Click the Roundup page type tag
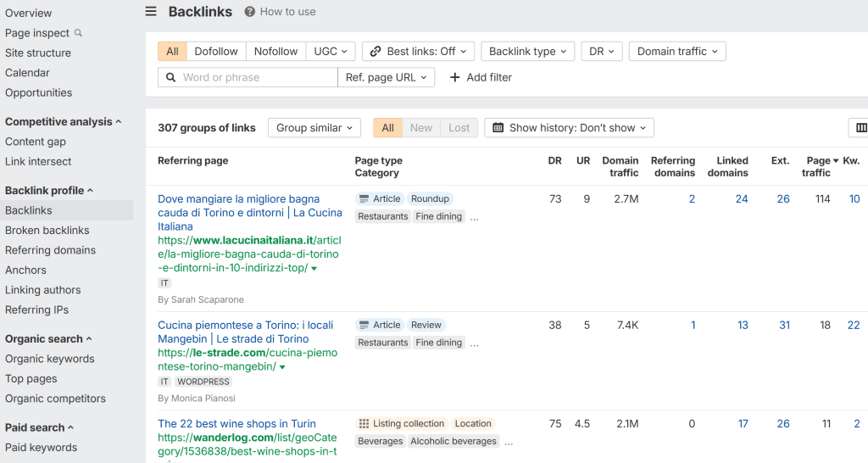Image resolution: width=868 pixels, height=463 pixels. coord(430,198)
